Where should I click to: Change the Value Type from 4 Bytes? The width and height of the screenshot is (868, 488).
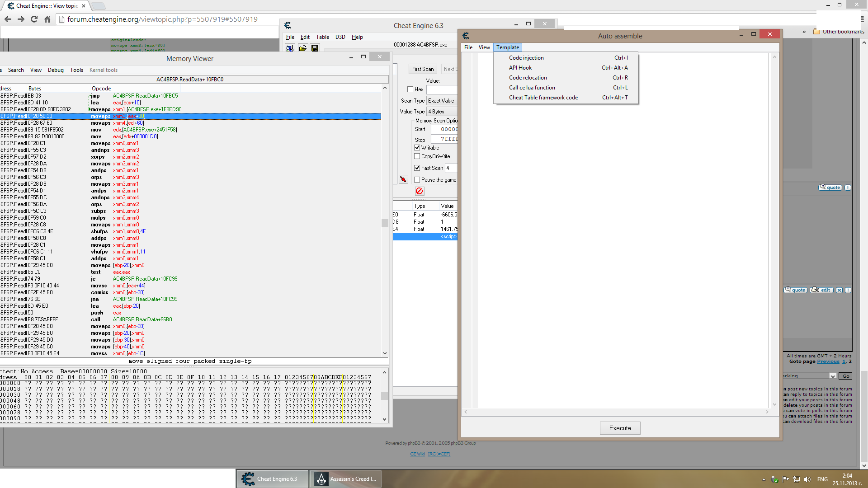point(442,111)
